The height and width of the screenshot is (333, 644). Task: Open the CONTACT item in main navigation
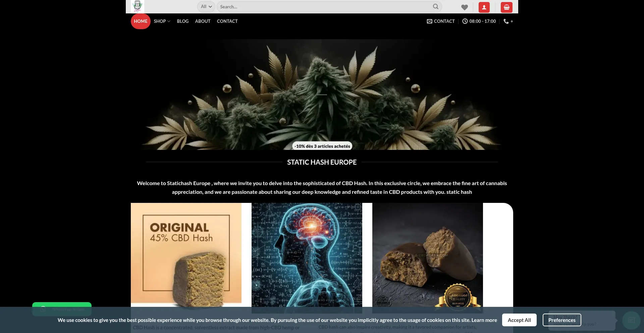pos(227,21)
